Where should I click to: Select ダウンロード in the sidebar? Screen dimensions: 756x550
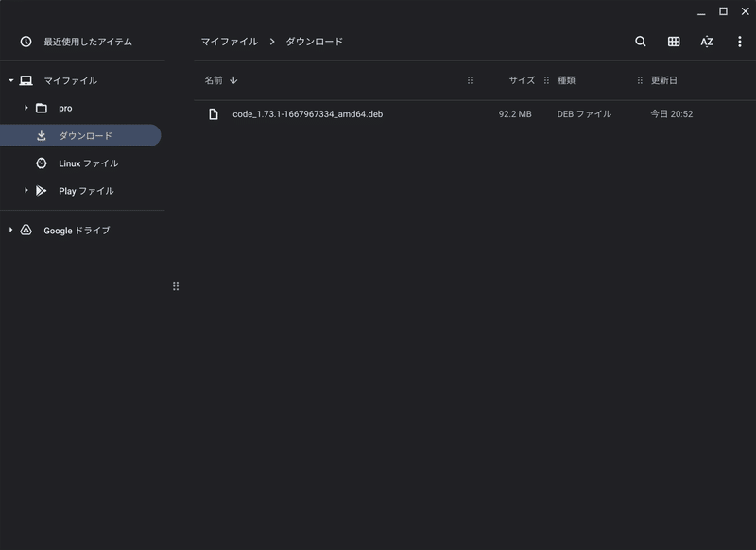click(x=79, y=135)
